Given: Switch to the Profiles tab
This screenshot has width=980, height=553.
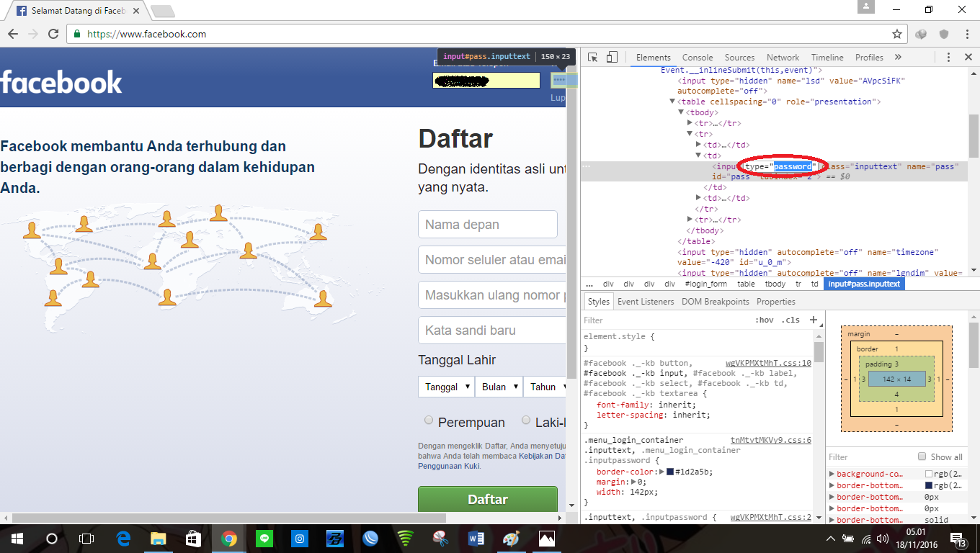Looking at the screenshot, I should coord(869,58).
